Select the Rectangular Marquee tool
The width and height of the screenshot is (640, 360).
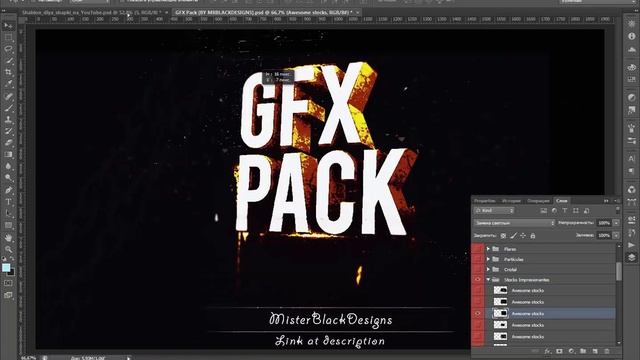pos(8,37)
